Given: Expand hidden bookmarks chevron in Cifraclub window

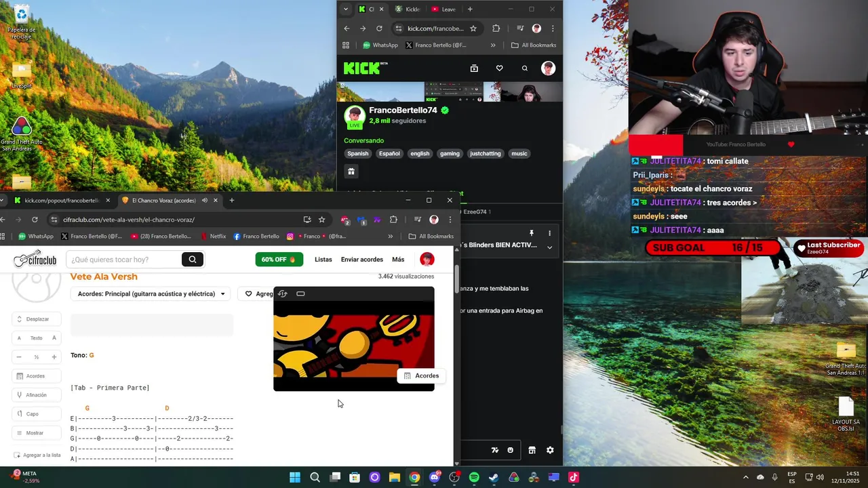Looking at the screenshot, I should pyautogui.click(x=391, y=237).
